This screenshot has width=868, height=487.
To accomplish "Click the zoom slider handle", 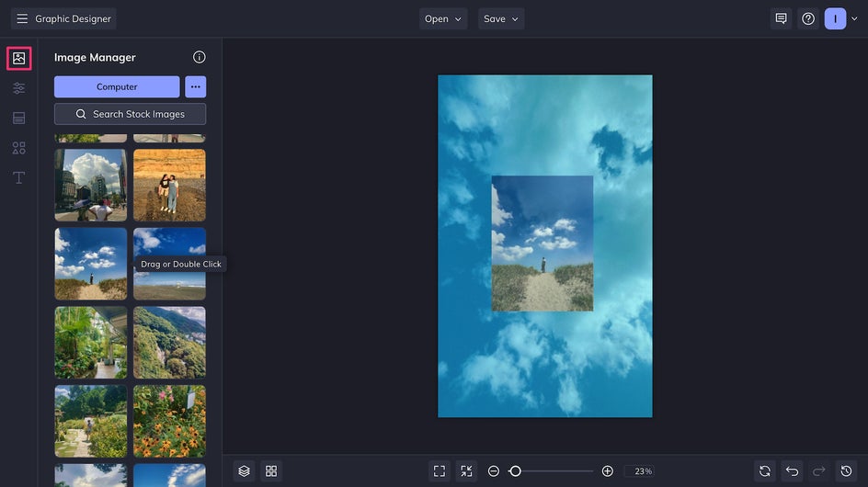I will tap(515, 471).
